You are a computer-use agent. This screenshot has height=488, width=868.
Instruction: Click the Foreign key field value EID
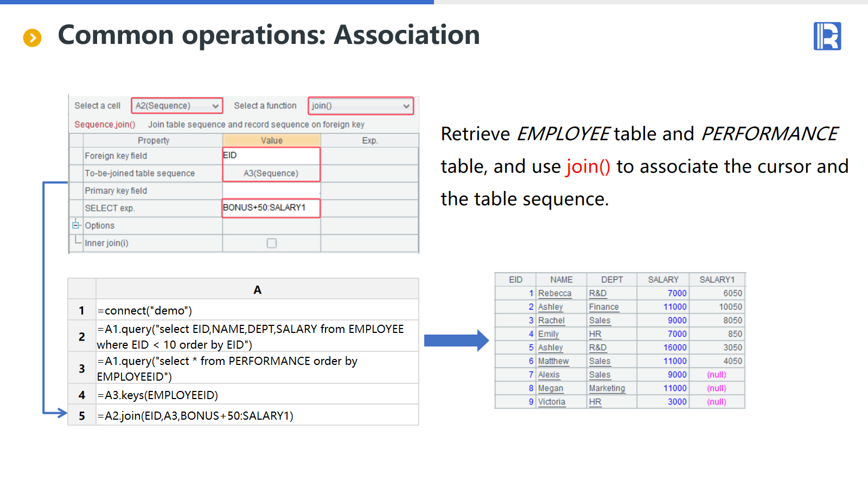point(271,156)
